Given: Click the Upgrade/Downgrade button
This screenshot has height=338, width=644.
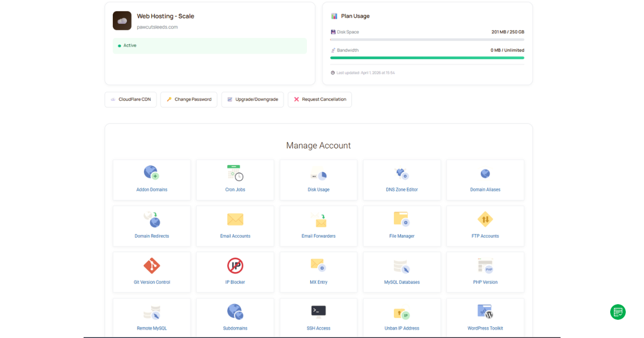Looking at the screenshot, I should [x=253, y=99].
